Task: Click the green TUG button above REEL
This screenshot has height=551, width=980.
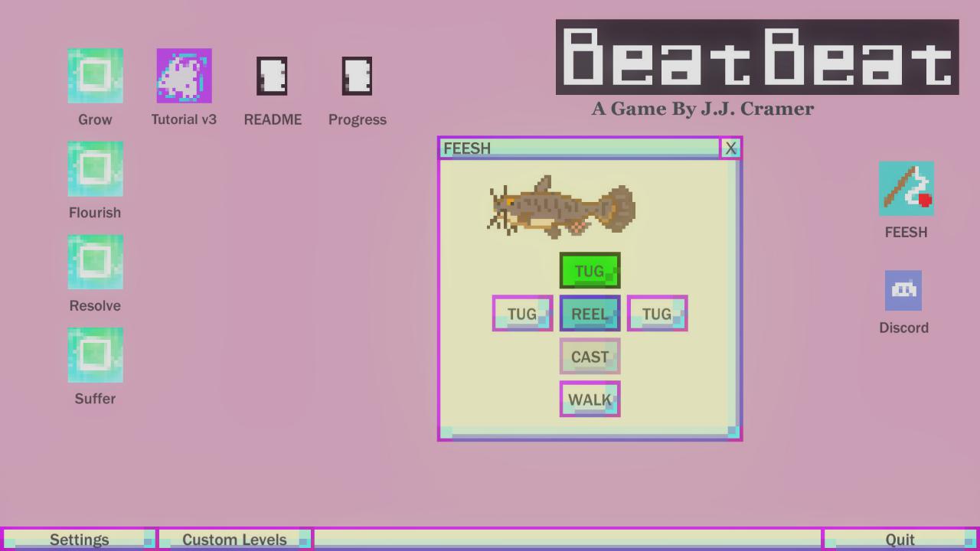Action: (x=590, y=271)
